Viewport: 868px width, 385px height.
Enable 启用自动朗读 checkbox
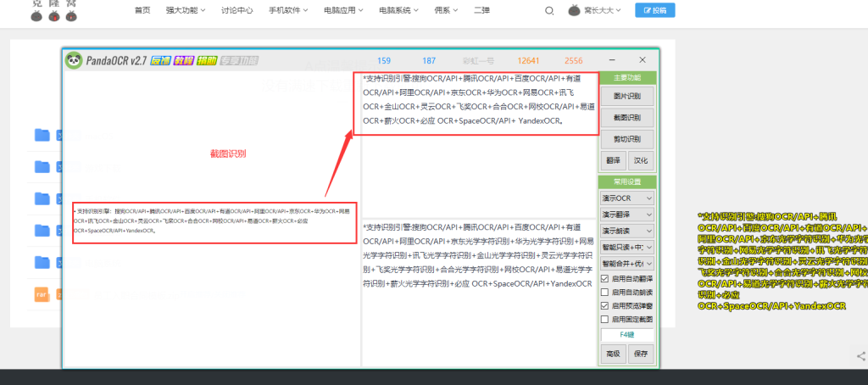(605, 292)
